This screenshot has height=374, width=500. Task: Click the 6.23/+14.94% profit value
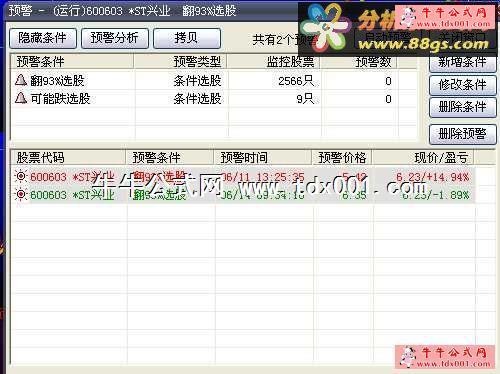click(432, 177)
